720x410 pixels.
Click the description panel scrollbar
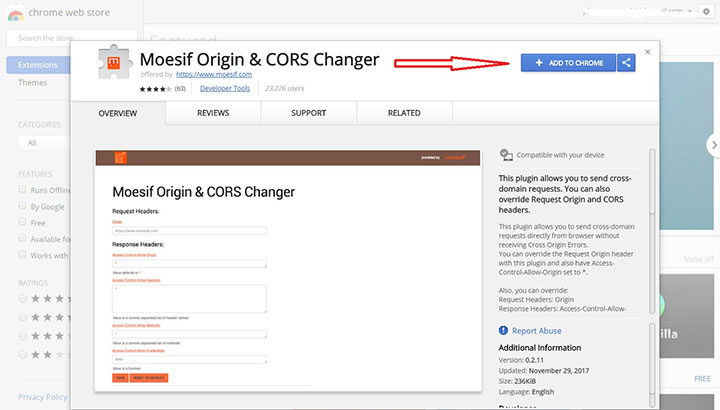click(x=652, y=231)
